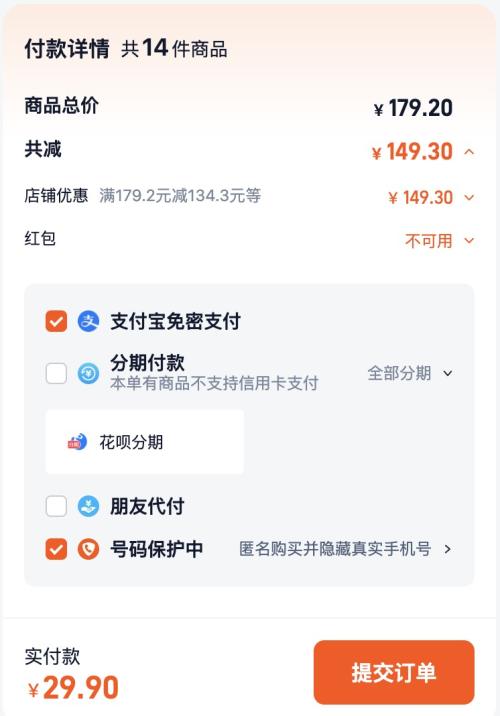This screenshot has height=716, width=500.
Task: Collapse the 共减 discount chevron
Action: 469,152
